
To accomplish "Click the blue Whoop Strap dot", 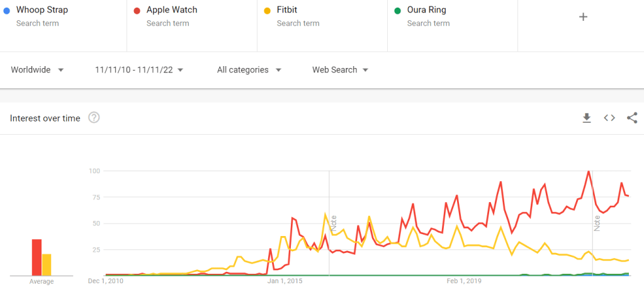I will (7, 11).
